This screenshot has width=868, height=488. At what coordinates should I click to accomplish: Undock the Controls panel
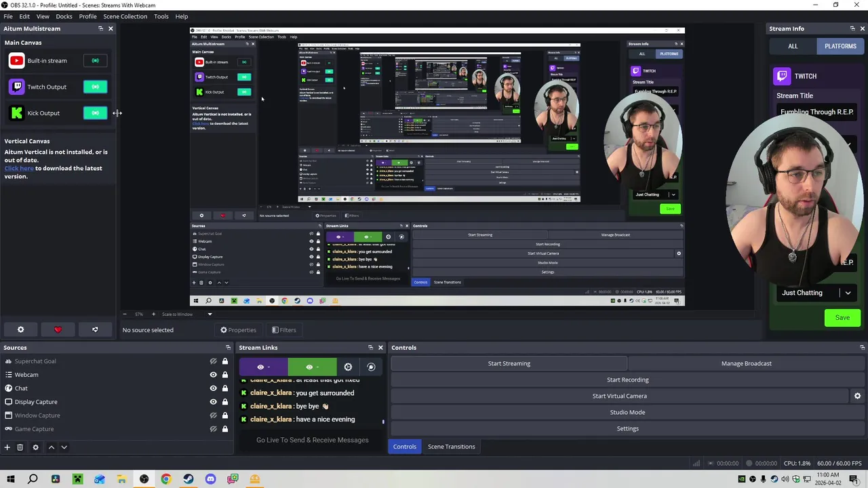click(862, 348)
